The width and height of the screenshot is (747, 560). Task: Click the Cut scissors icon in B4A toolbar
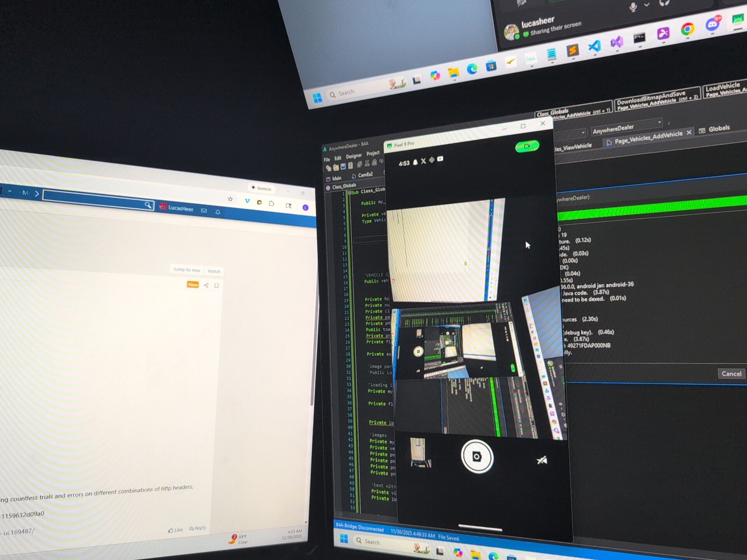[x=367, y=164]
